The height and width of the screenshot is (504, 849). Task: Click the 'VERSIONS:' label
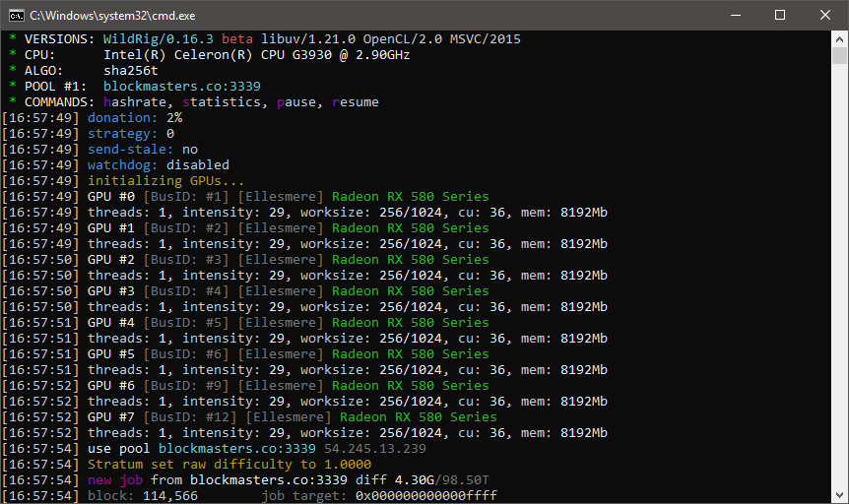click(x=59, y=39)
